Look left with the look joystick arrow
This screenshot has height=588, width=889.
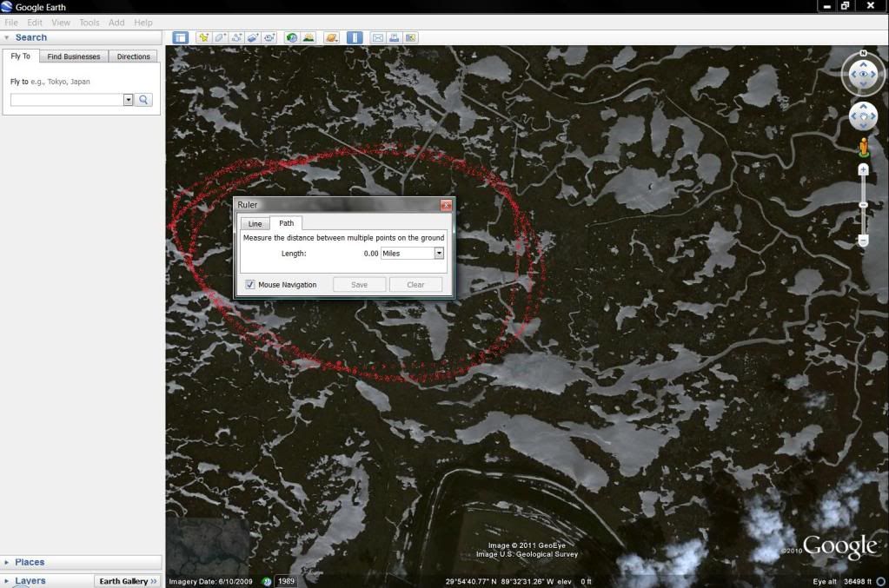point(853,74)
